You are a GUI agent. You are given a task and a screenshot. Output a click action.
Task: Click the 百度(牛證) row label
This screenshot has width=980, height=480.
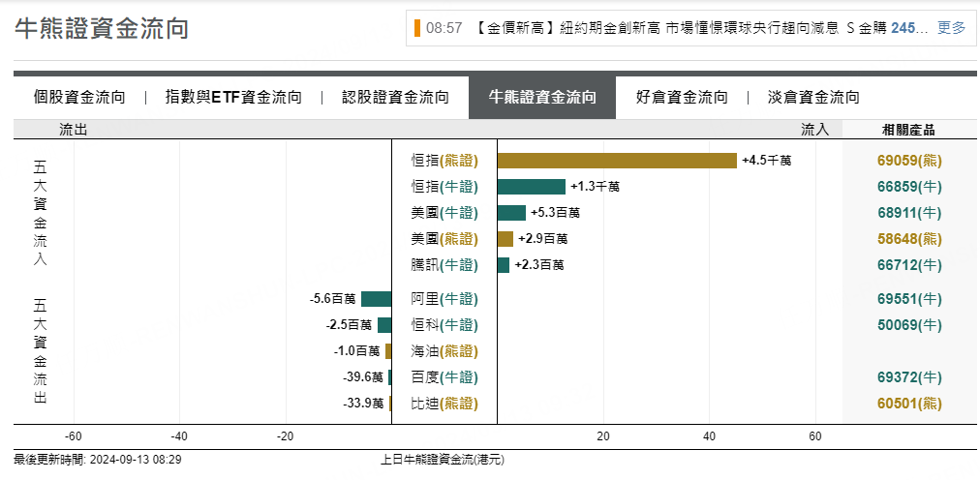click(444, 377)
